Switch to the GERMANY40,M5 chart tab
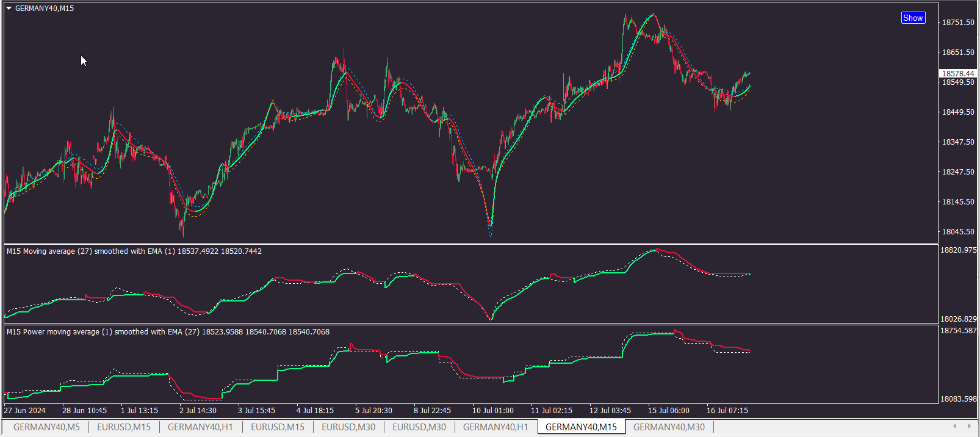The image size is (980, 437). click(x=46, y=427)
